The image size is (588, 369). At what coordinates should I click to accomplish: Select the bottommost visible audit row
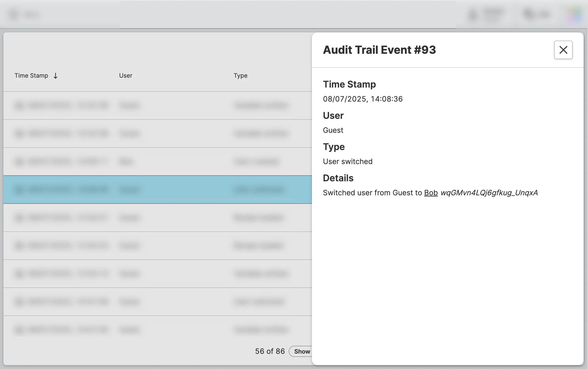[156, 329]
